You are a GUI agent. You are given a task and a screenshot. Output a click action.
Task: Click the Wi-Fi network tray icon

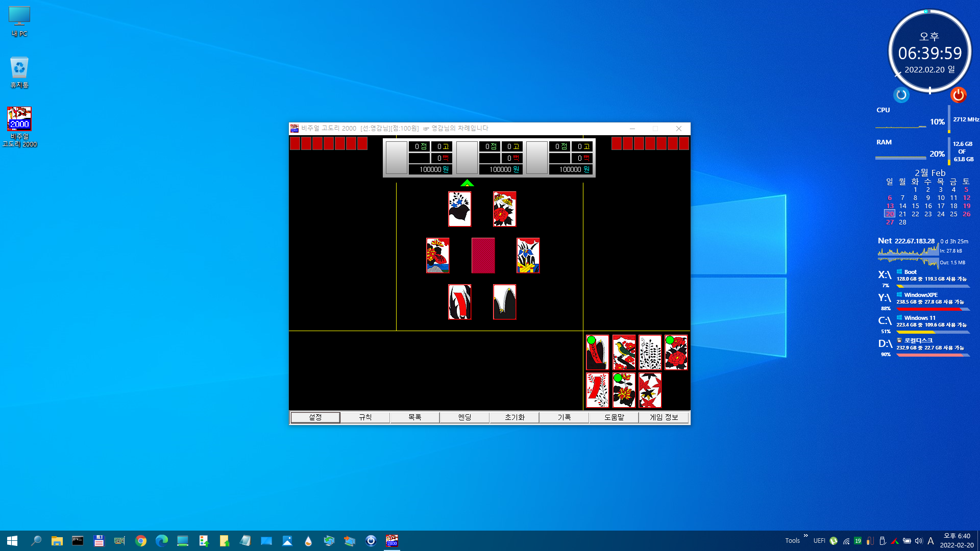tap(846, 541)
